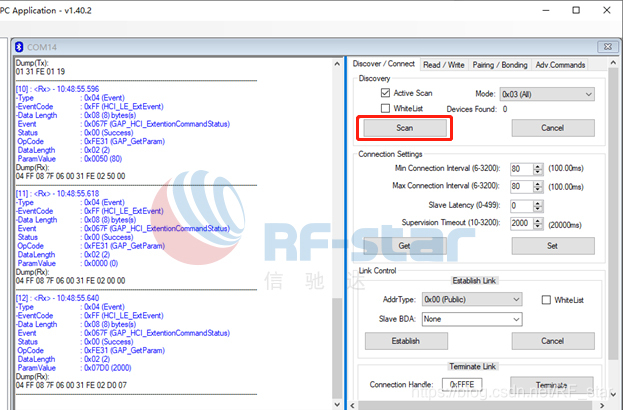Increase Supervision Timeout with up arrow

(538, 220)
